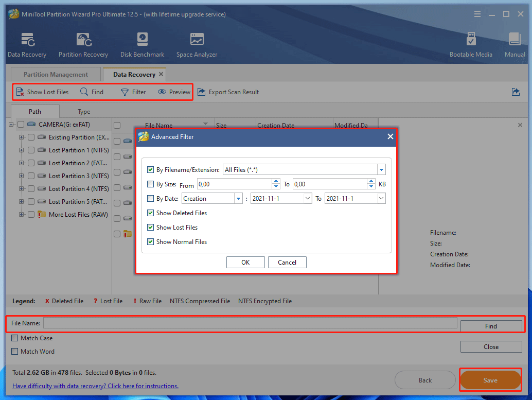Open the Data Recovery tool icon

click(27, 40)
